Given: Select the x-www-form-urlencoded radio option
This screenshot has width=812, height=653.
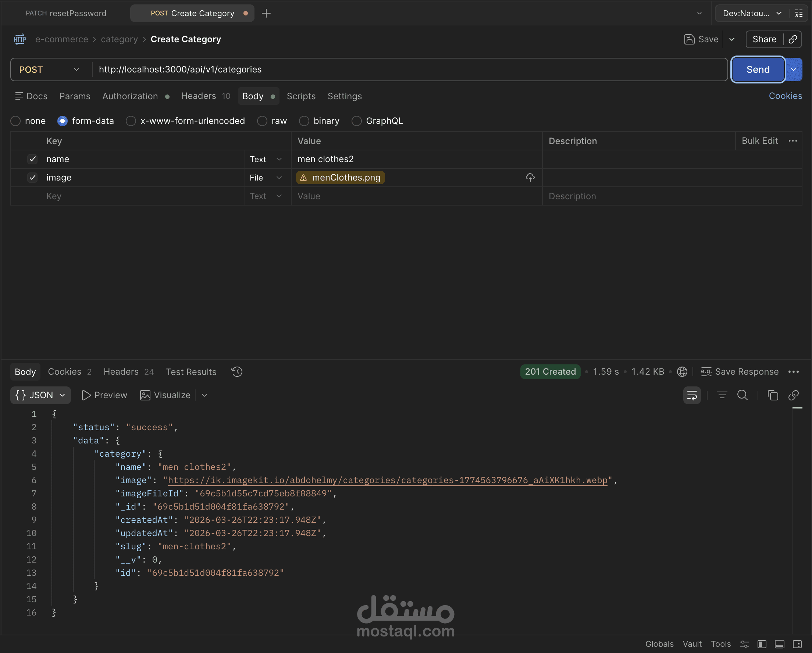Looking at the screenshot, I should [x=131, y=121].
